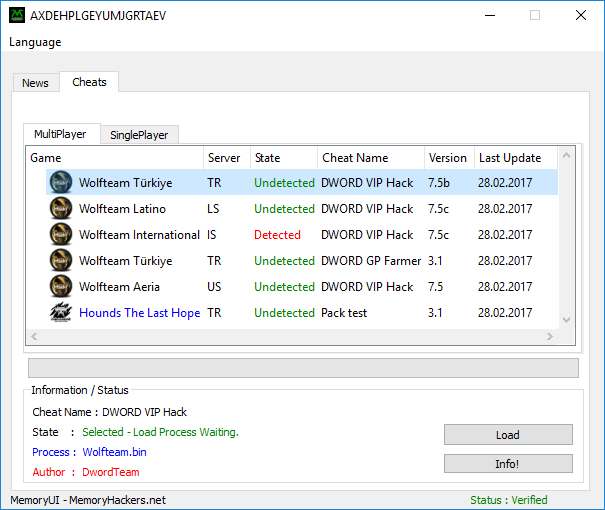
Task: Select the Wolfteam International row name
Action: coord(139,235)
